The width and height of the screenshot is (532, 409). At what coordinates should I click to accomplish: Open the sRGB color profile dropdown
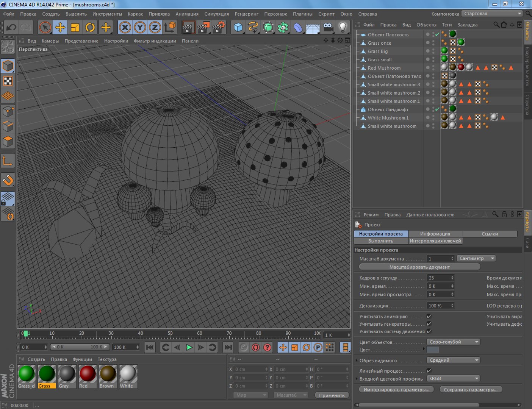[453, 378]
